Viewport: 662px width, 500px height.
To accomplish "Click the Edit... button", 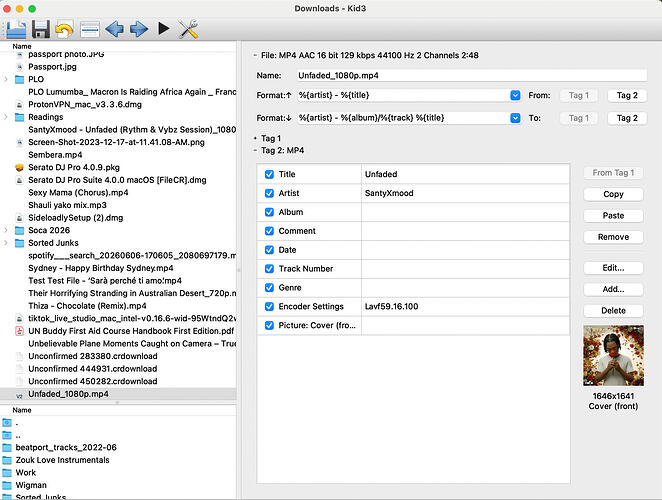I will click(x=613, y=268).
